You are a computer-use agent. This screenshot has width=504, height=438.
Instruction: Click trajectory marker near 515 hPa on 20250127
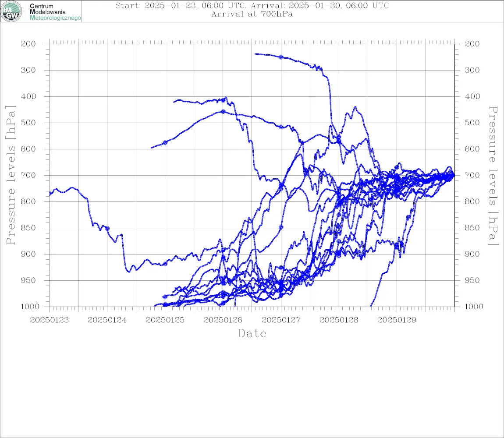point(281,127)
